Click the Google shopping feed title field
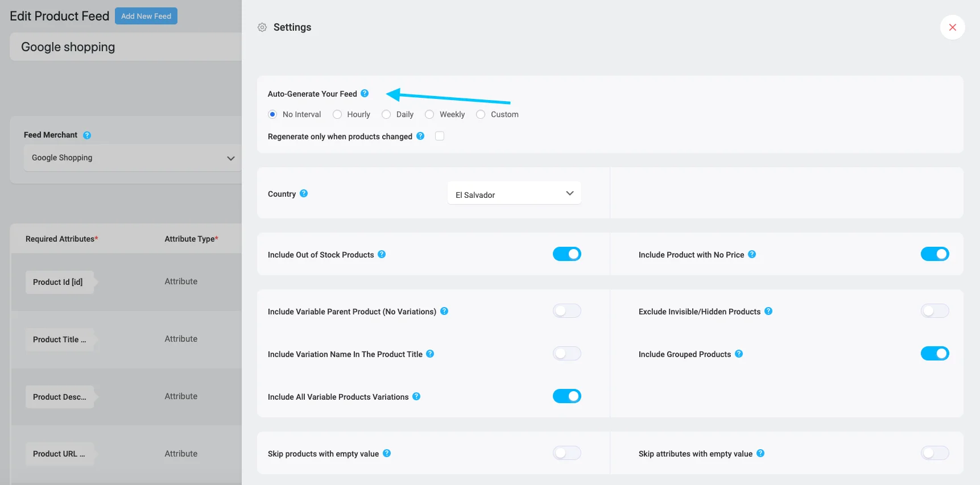Screen dimensions: 980x485 (x=126, y=47)
